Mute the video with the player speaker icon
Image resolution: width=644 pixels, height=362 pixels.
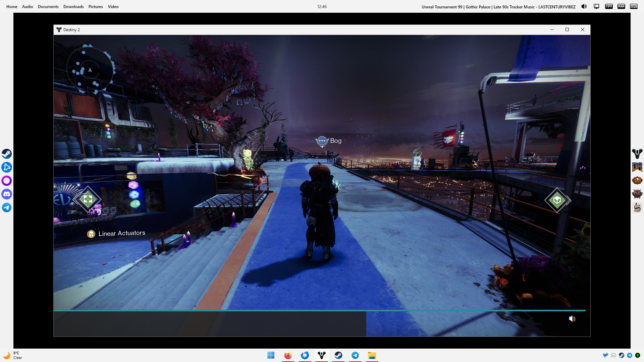[x=572, y=319]
